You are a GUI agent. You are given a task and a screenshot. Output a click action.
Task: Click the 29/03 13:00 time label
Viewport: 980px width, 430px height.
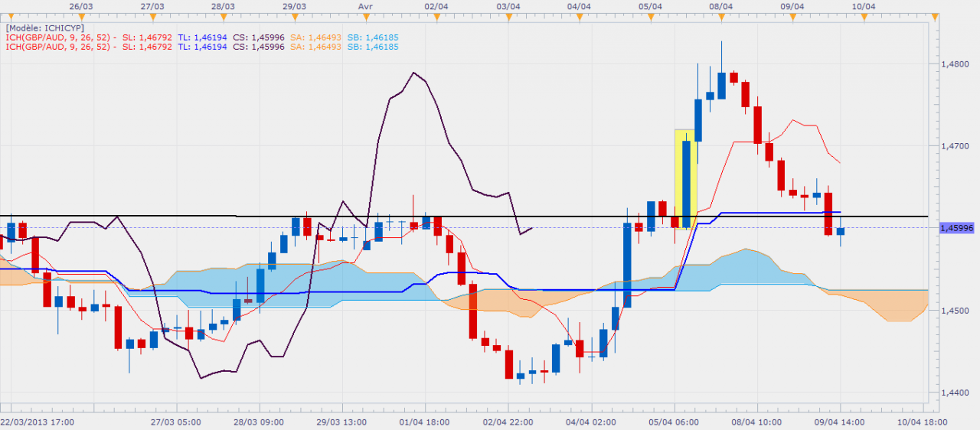[x=341, y=422]
